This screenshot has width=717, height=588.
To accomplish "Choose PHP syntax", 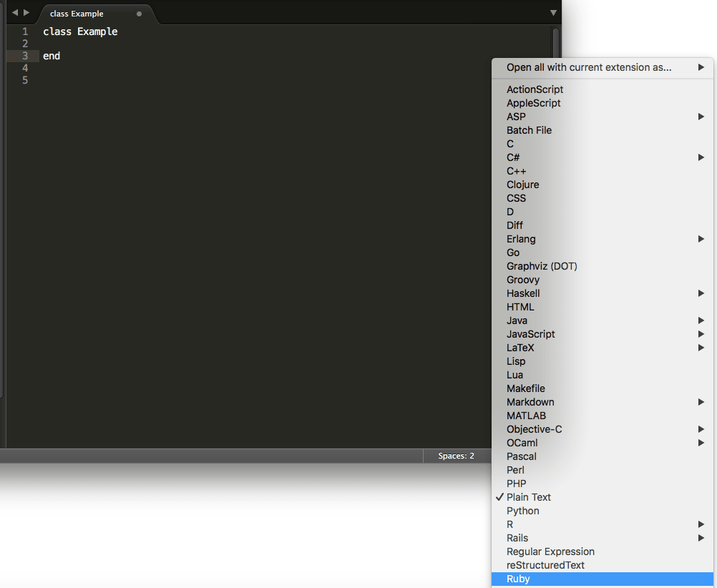I will click(603, 484).
